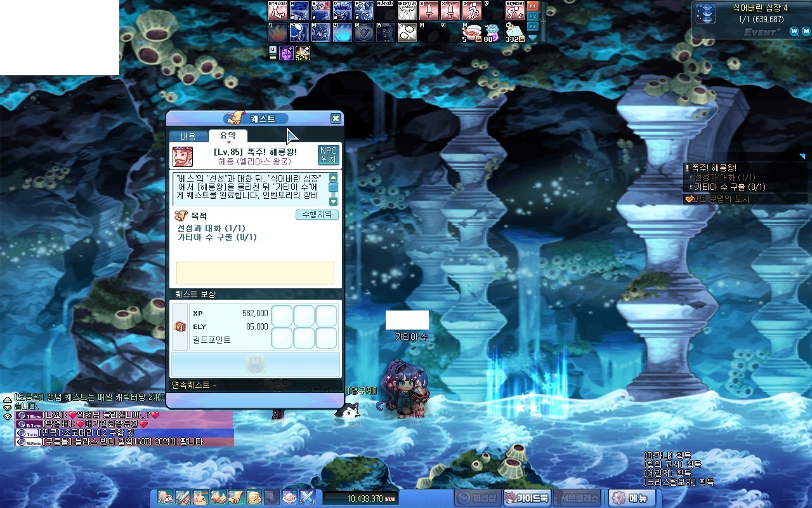This screenshot has height=508, width=812.
Task: Click the 가티마 수 NPC name label
Action: click(x=412, y=337)
